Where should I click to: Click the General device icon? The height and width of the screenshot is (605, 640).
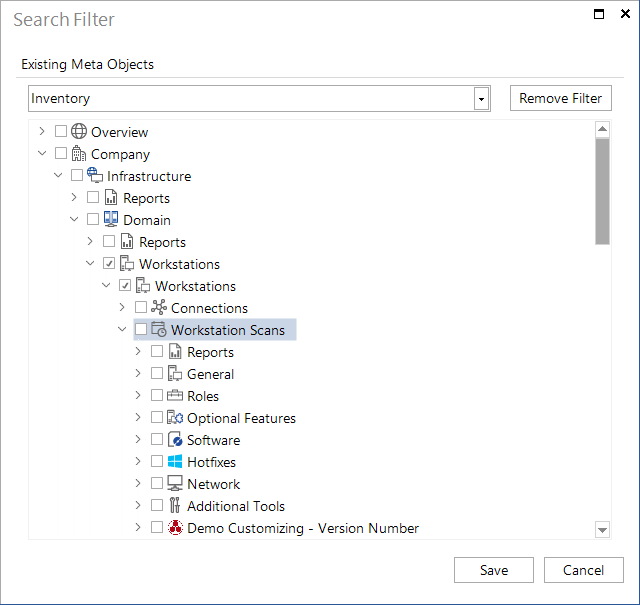coord(175,373)
